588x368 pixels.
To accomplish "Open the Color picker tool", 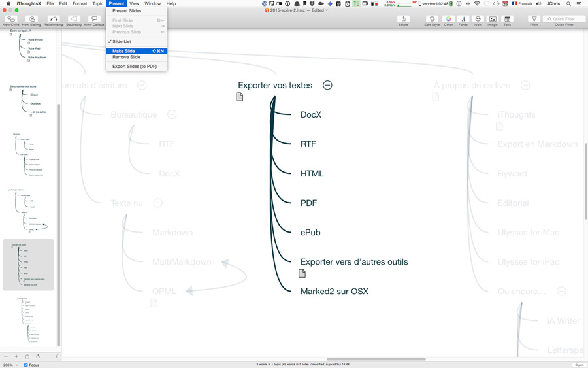I will 448,21.
